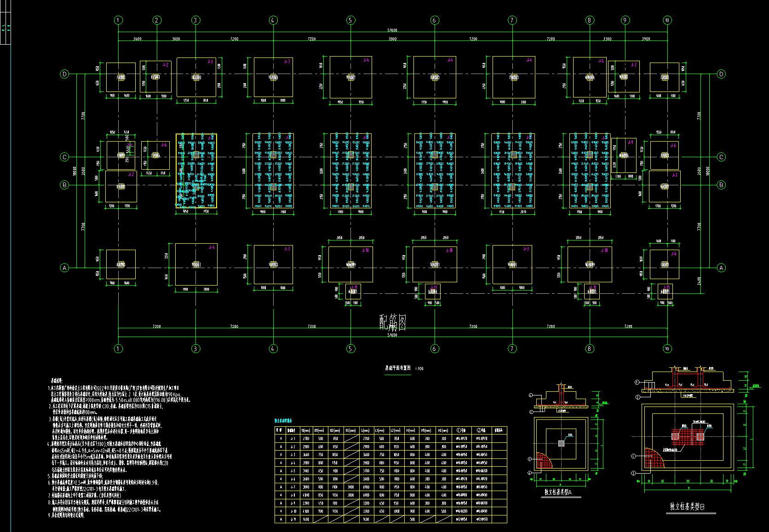Pick left-side axis bubble D
The image size is (769, 532).
coord(64,74)
